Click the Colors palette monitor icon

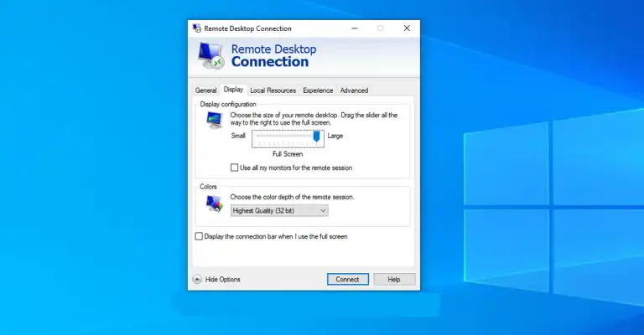(215, 204)
